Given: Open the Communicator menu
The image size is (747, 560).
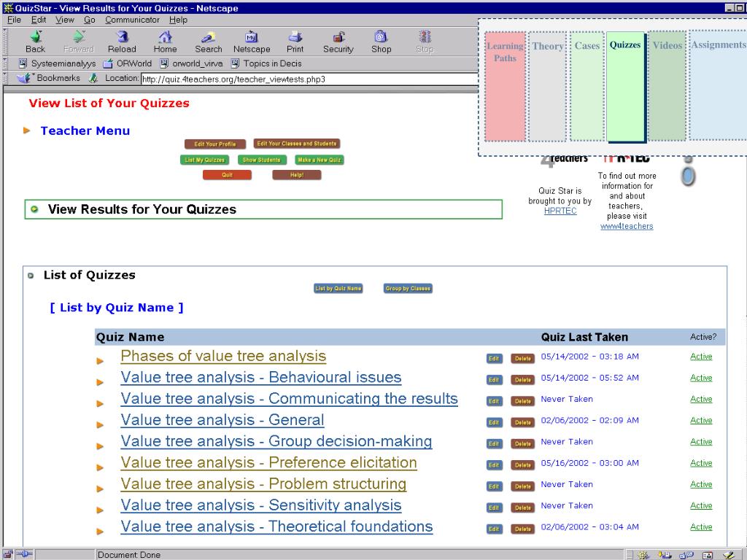Looking at the screenshot, I should point(132,20).
